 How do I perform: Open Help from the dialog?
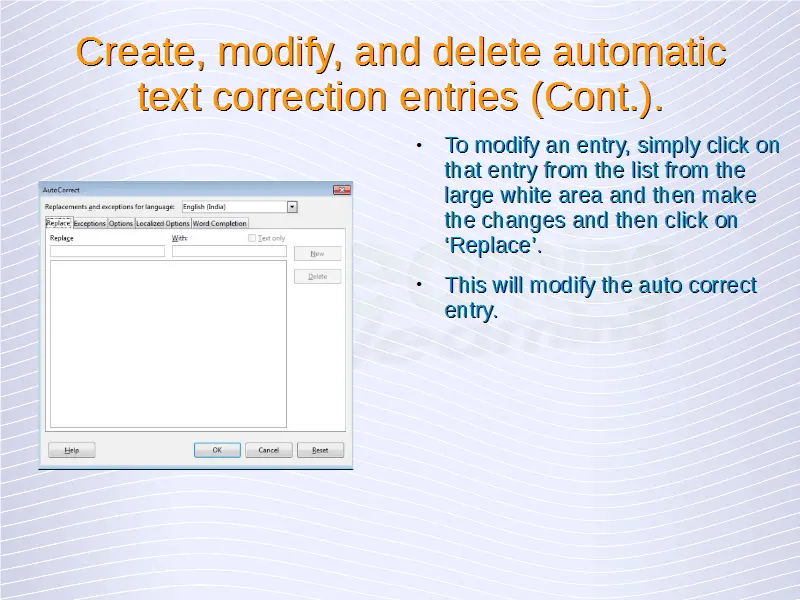(x=72, y=450)
